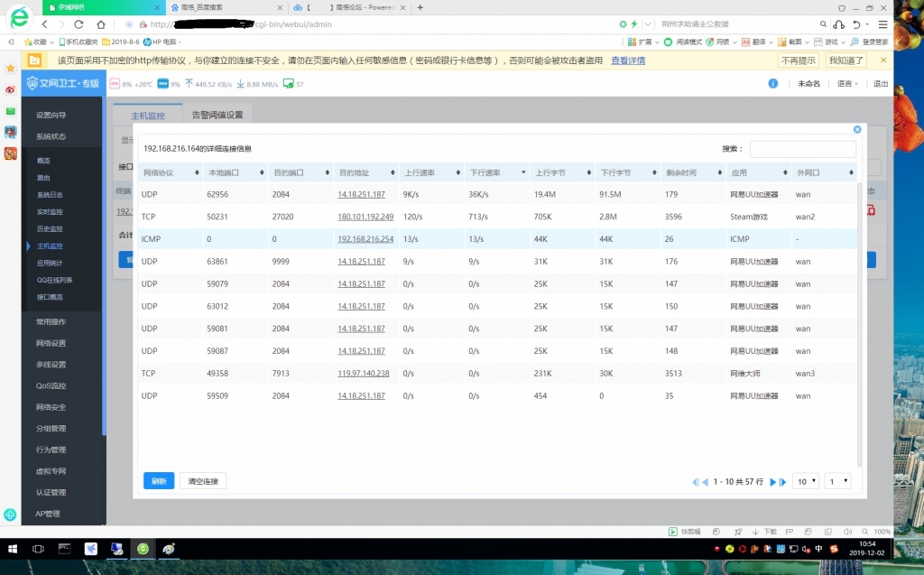Select 应用统计 in sidebar menu

[51, 263]
